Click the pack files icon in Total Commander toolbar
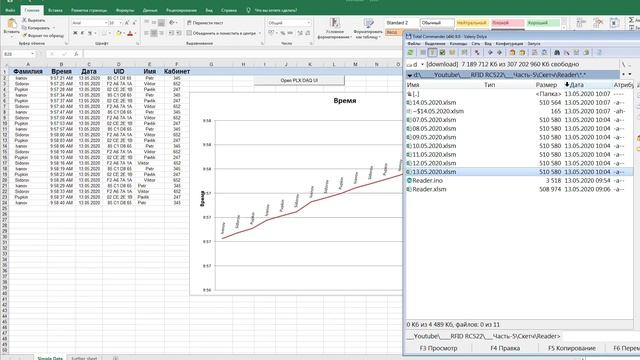Image resolution: width=640 pixels, height=360 pixels. coord(512,52)
